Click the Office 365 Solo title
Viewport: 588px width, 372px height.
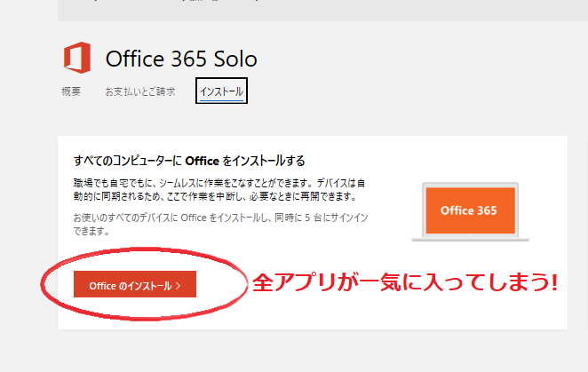[181, 59]
